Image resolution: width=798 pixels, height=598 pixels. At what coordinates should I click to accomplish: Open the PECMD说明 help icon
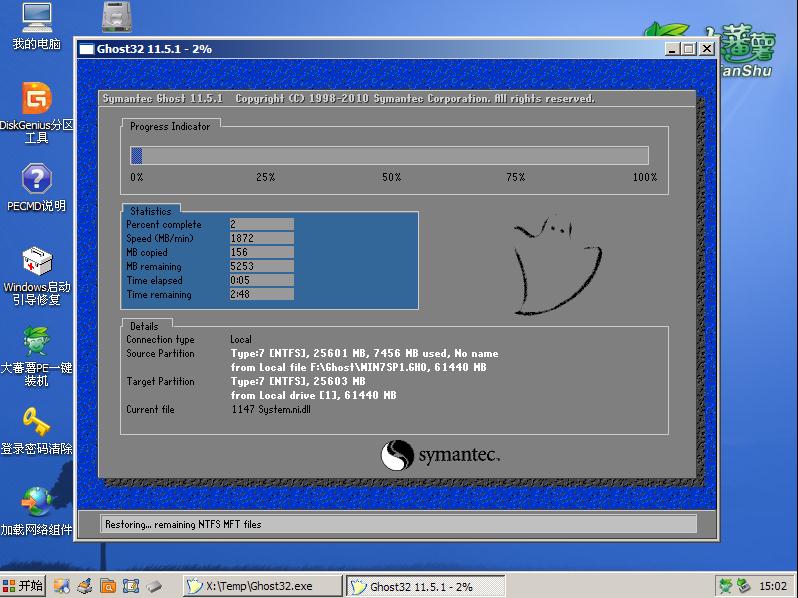(37, 180)
